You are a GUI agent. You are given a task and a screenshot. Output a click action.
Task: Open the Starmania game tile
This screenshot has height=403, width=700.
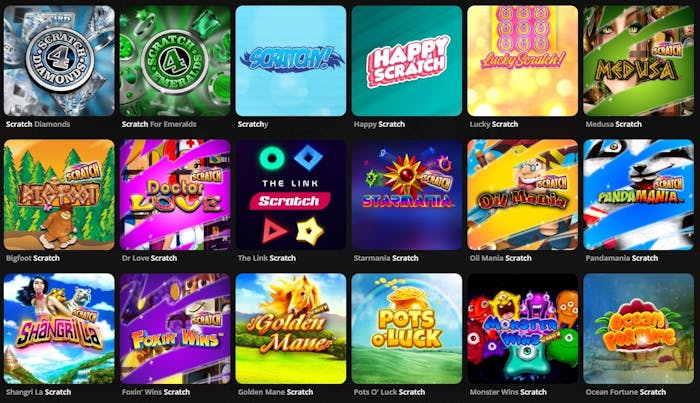(407, 195)
